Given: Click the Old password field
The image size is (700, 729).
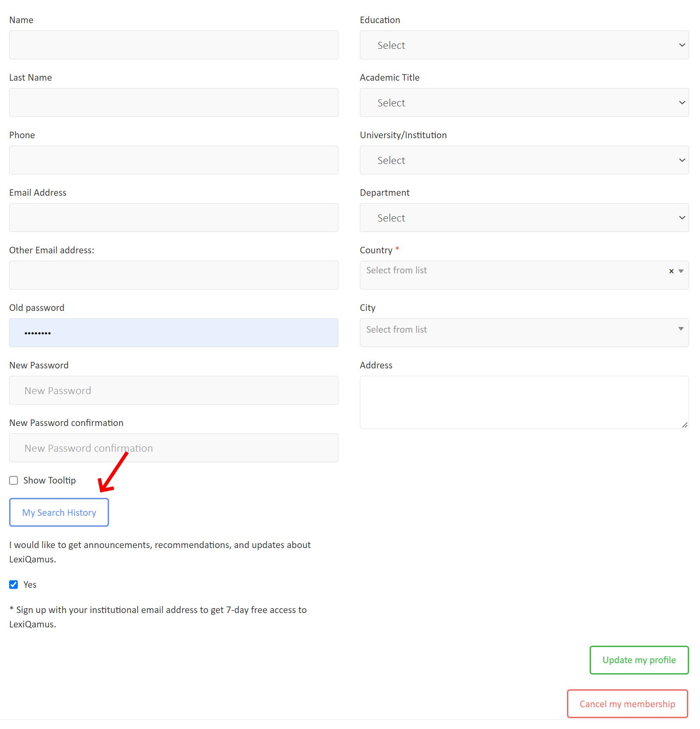Looking at the screenshot, I should (174, 333).
